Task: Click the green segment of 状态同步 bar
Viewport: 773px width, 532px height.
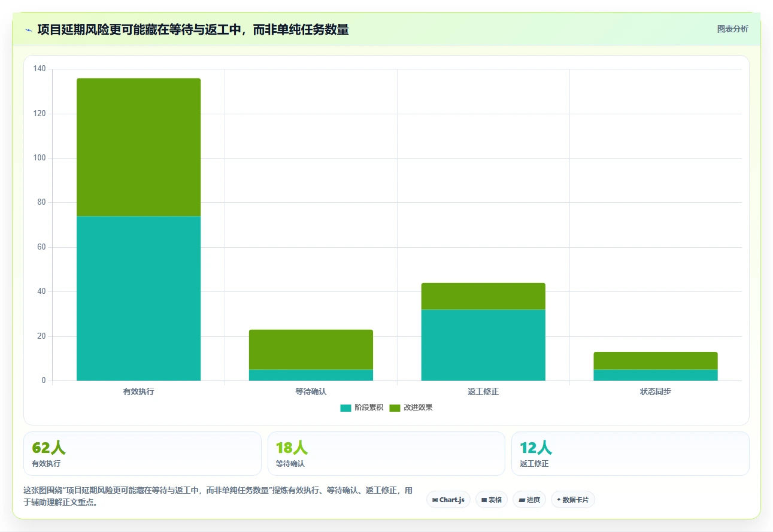Action: click(656, 361)
